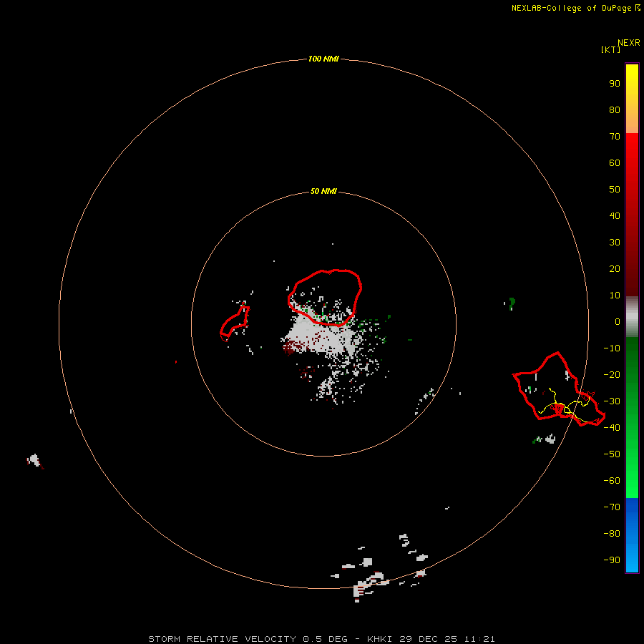Click the 60 knot scale value
The image size is (644, 644).
615,162
